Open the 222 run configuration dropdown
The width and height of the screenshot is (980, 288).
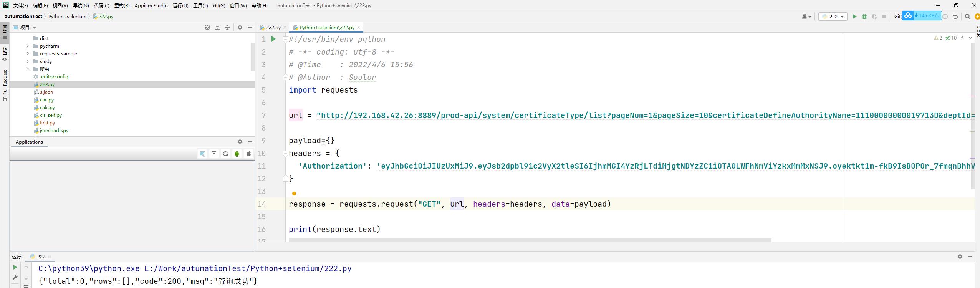(x=833, y=17)
